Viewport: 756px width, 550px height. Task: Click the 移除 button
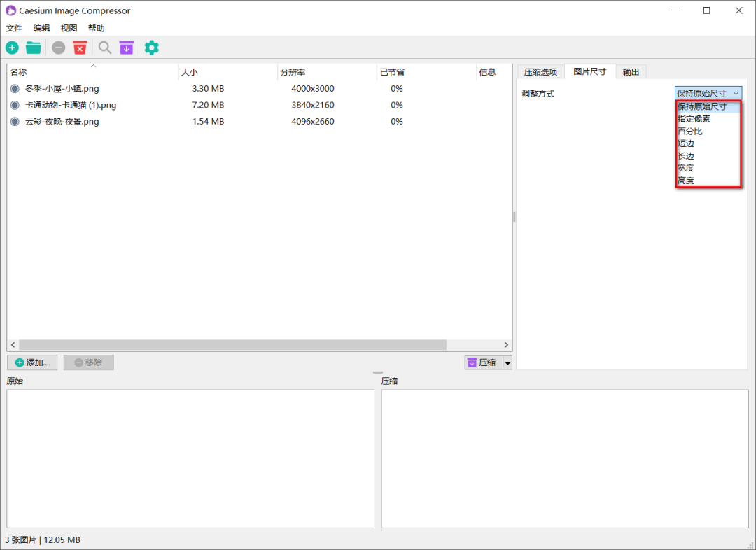click(x=89, y=362)
